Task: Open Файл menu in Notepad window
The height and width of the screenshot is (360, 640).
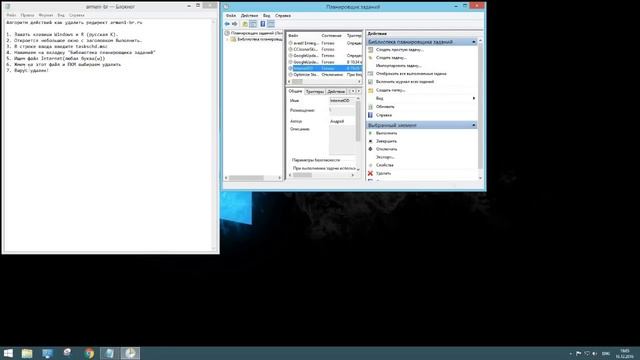Action: 11,15
